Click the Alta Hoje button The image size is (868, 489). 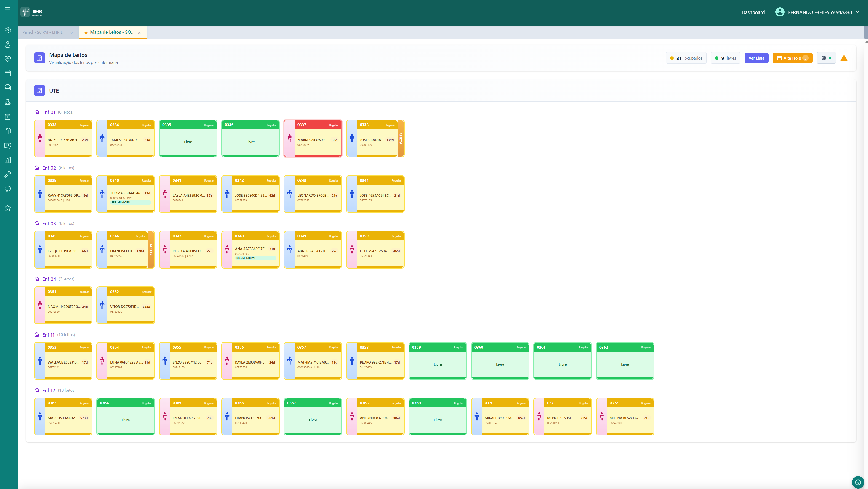pos(792,58)
